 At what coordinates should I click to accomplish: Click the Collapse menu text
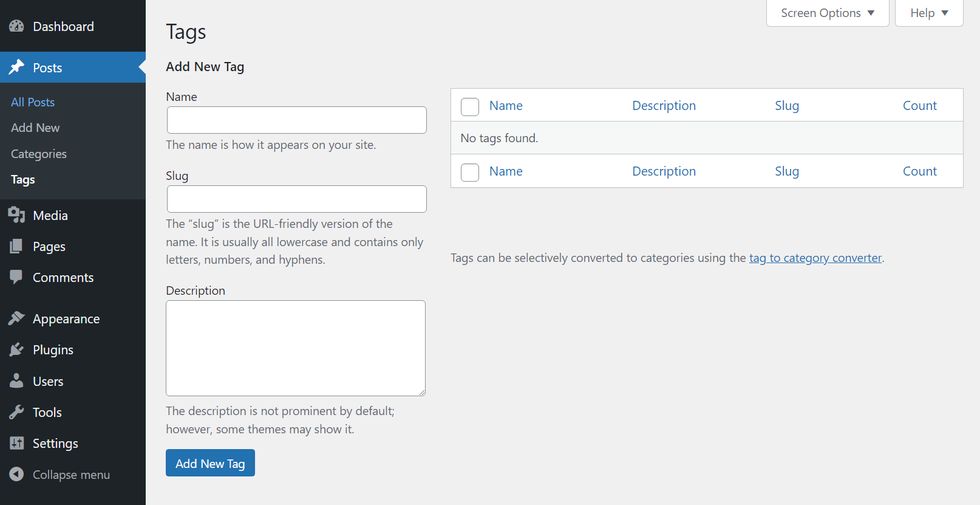[x=71, y=475]
